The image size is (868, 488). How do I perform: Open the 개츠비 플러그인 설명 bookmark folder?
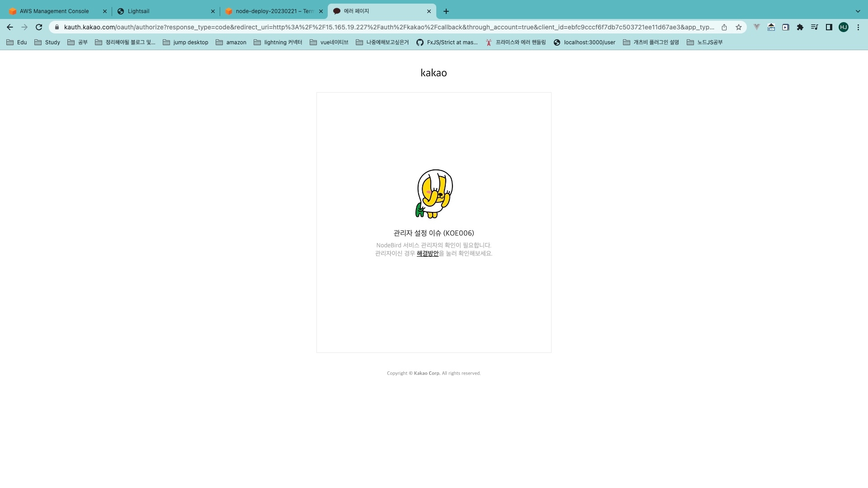(x=651, y=42)
